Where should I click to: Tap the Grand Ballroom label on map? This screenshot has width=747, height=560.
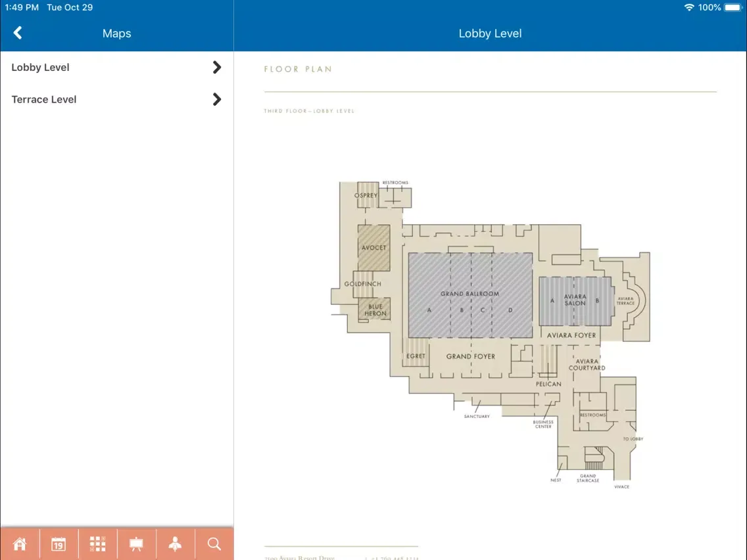point(470,294)
